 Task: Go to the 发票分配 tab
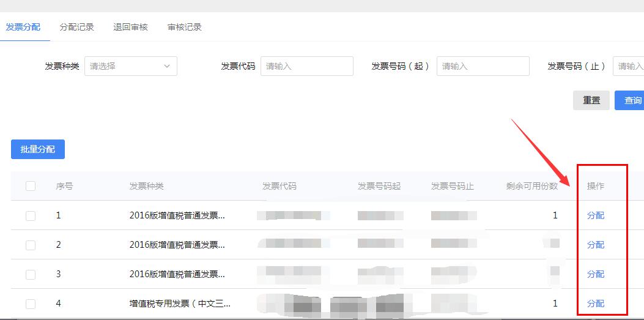click(x=23, y=27)
